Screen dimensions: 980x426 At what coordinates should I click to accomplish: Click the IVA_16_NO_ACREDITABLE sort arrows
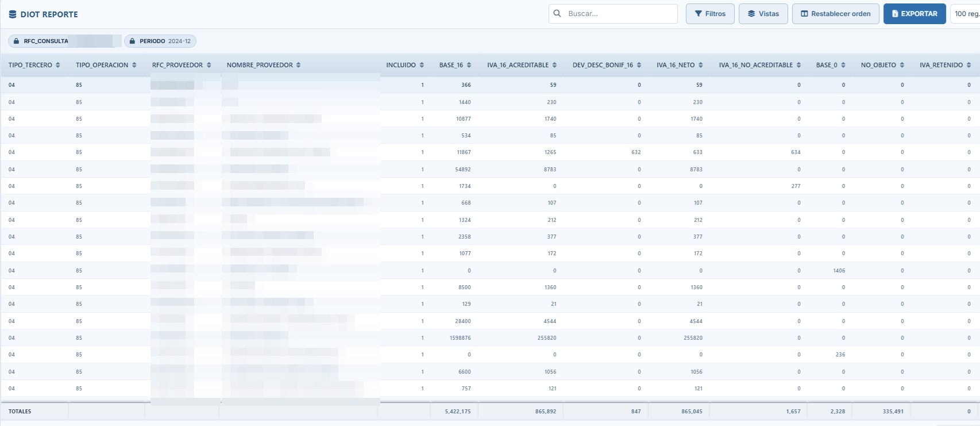pos(798,65)
